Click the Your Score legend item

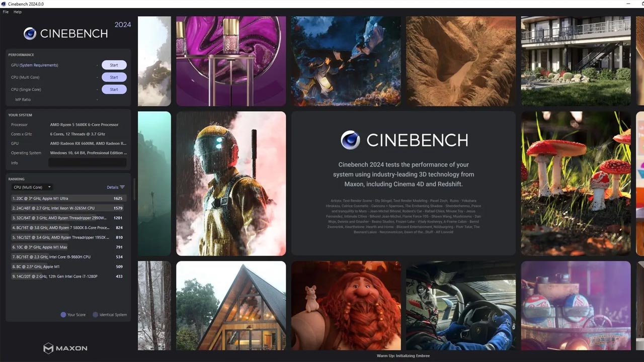click(x=73, y=315)
